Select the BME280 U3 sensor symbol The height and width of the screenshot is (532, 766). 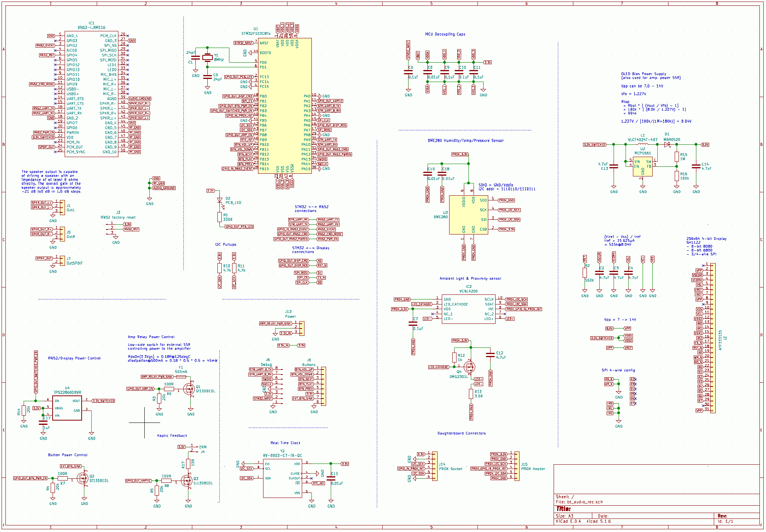pos(468,215)
